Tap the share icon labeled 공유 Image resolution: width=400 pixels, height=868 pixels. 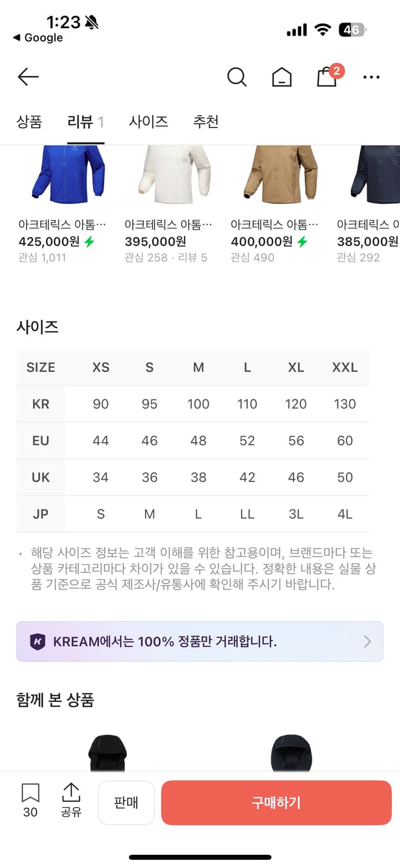click(x=71, y=801)
